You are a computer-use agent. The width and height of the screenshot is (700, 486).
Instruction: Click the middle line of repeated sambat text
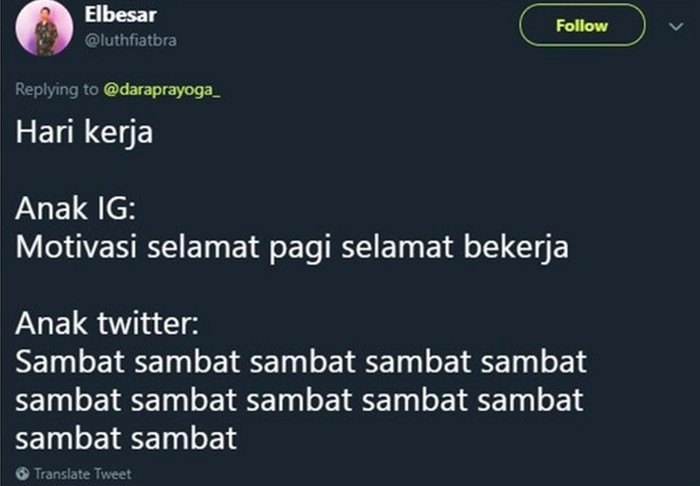click(x=299, y=399)
